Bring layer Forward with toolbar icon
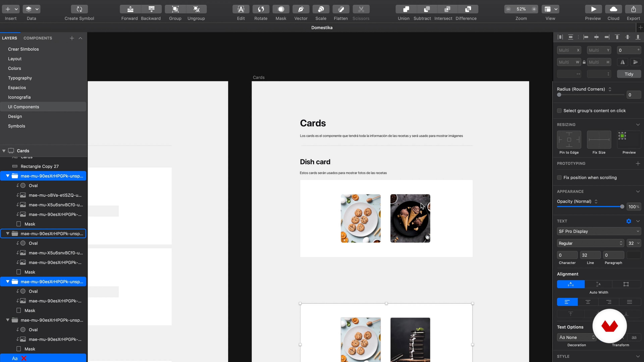 coord(130,9)
